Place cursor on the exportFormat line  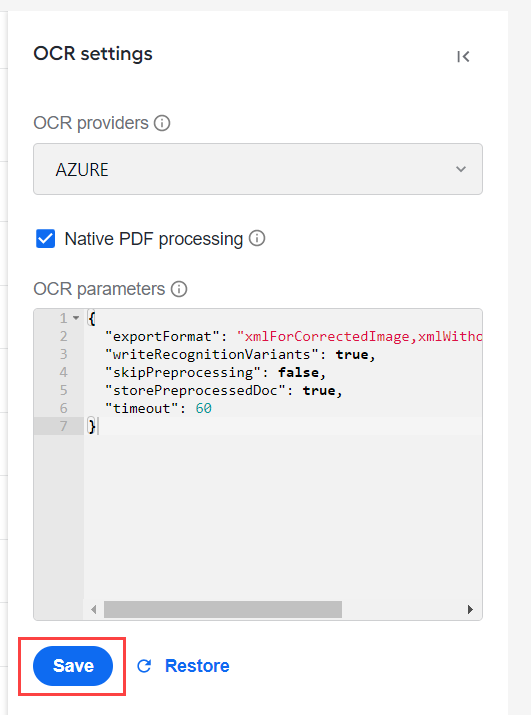tap(283, 337)
